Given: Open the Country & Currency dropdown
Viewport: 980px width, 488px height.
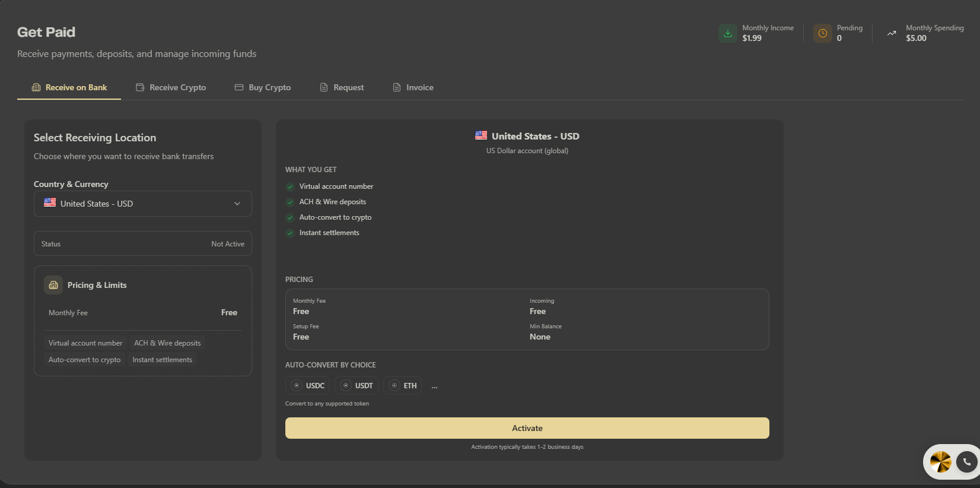Looking at the screenshot, I should [143, 204].
